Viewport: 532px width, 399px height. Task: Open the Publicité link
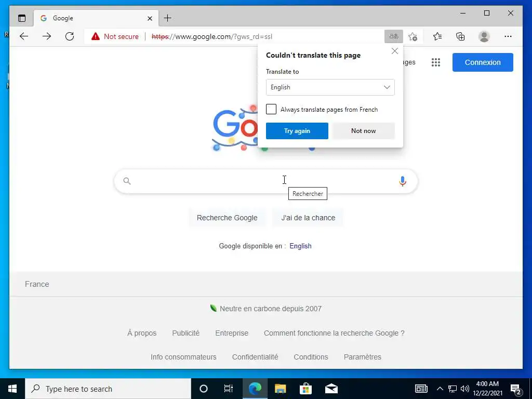click(x=185, y=333)
